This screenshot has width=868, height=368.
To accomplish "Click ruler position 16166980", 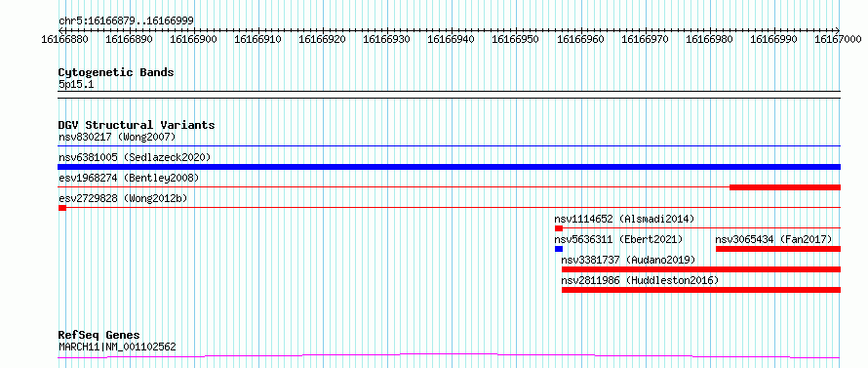I will click(x=710, y=39).
